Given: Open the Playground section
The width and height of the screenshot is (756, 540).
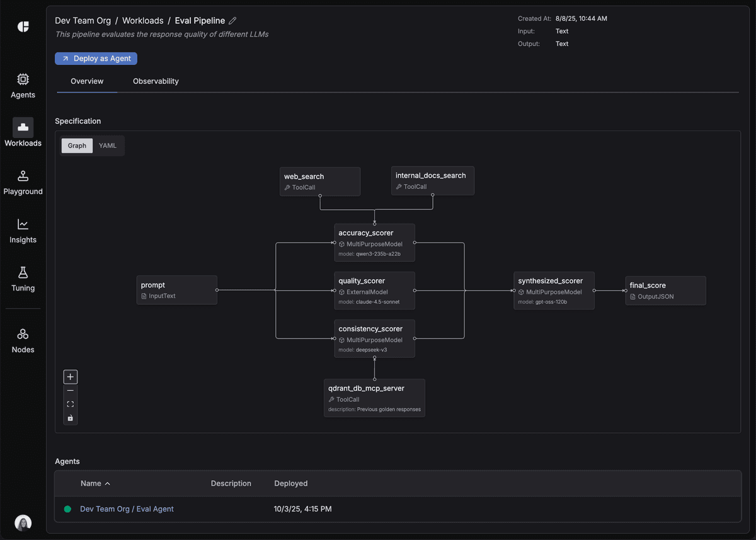Looking at the screenshot, I should click(x=23, y=183).
